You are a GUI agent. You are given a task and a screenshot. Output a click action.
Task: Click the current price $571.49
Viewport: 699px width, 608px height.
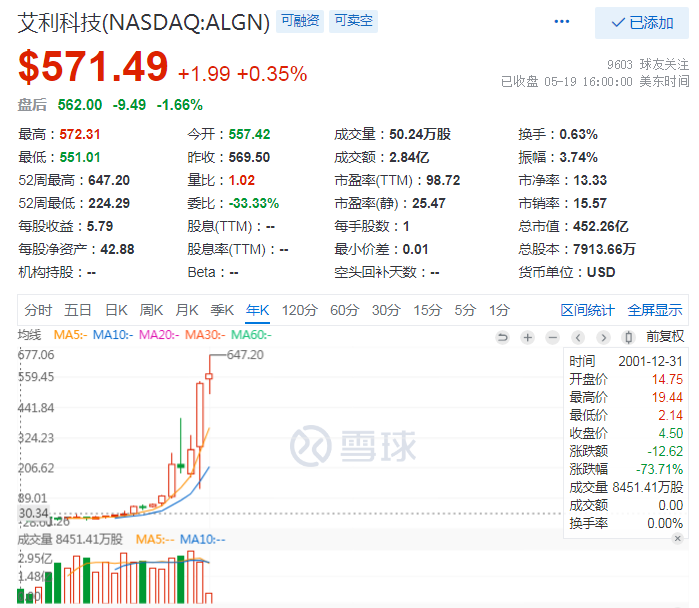pyautogui.click(x=93, y=66)
